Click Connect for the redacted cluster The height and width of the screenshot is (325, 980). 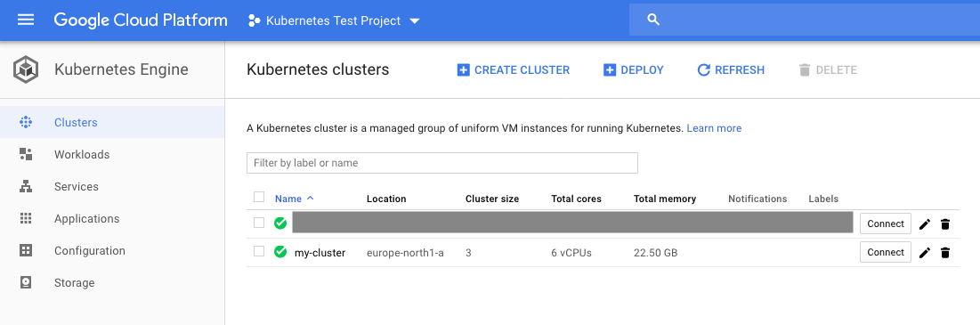pos(886,223)
